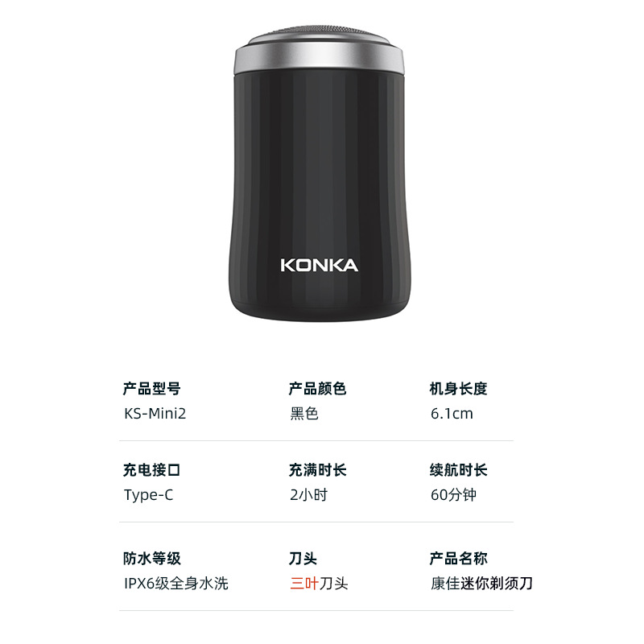Click the red 三叶 highlighted text
Image resolution: width=644 pixels, height=644 pixels.
click(x=304, y=584)
